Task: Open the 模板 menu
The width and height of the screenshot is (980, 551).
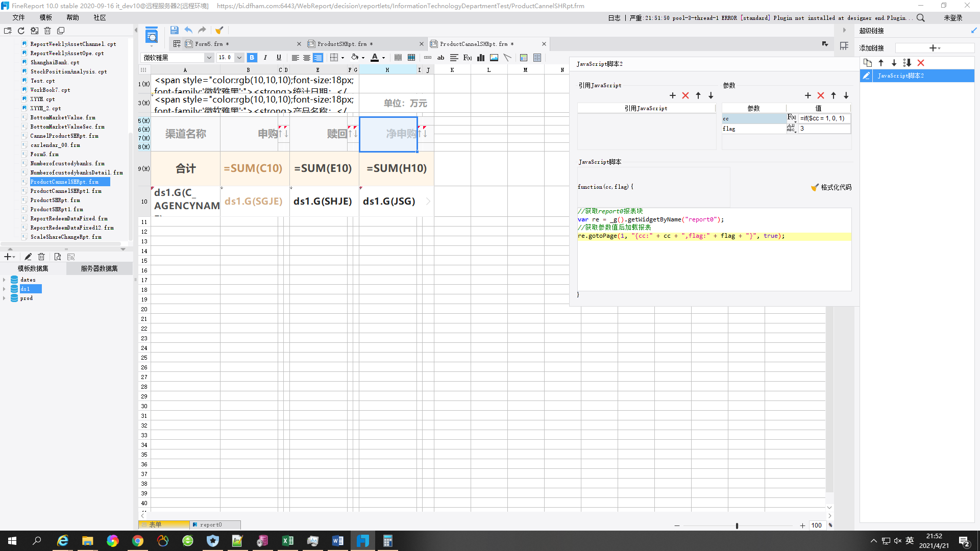Action: (x=46, y=17)
